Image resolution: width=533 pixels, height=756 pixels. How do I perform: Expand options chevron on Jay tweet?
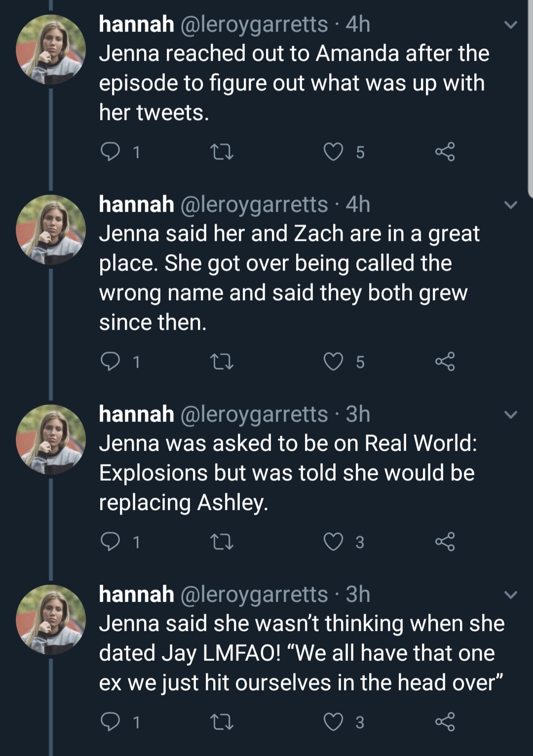(x=511, y=595)
